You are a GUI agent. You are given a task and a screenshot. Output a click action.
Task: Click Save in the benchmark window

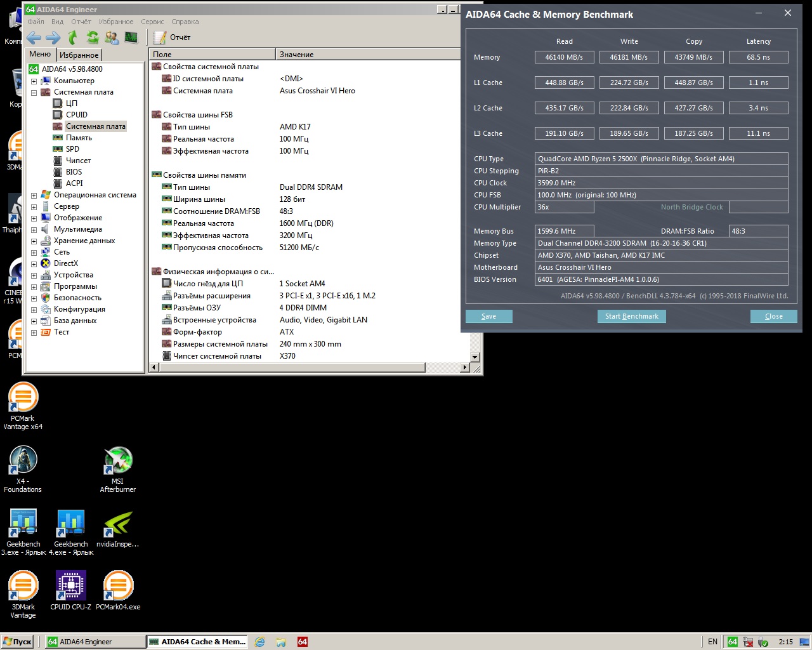488,316
